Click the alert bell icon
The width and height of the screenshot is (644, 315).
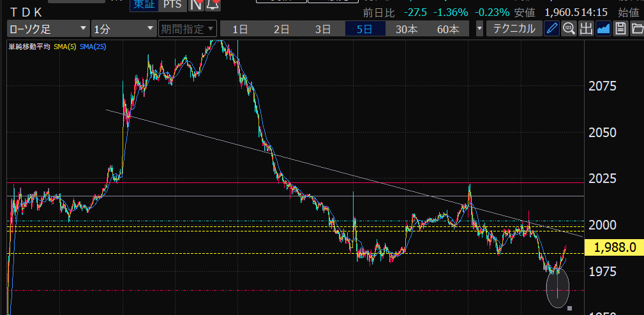point(213,5)
